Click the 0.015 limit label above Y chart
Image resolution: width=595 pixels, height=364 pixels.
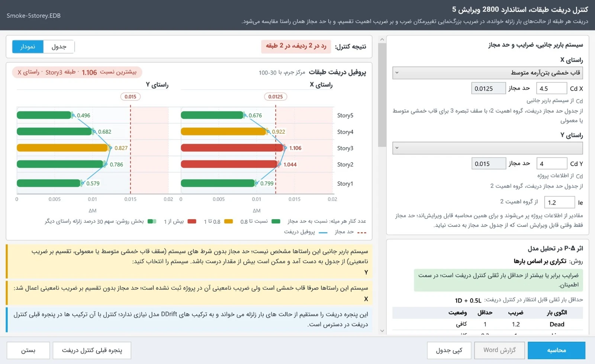(131, 97)
